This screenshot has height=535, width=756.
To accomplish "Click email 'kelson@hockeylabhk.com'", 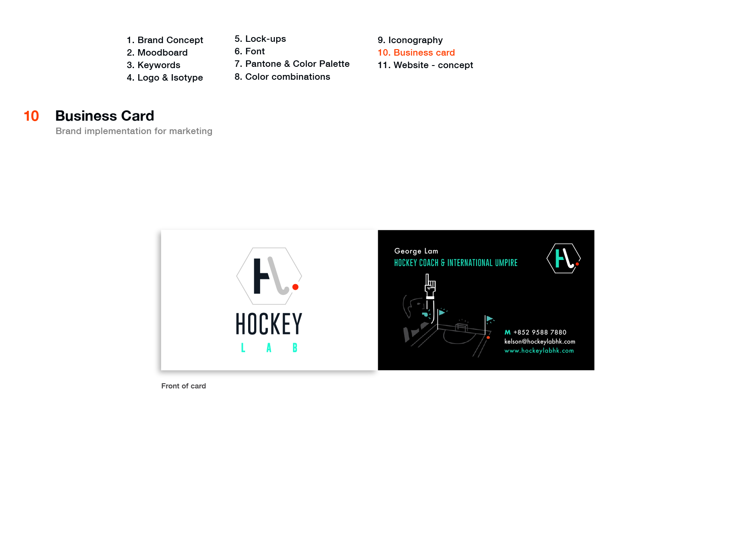I will pos(540,341).
